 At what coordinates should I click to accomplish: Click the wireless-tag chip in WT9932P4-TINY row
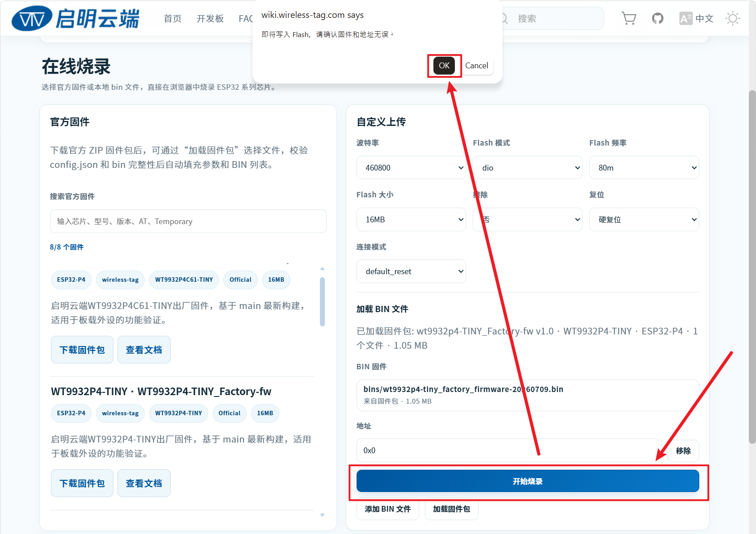(120, 413)
